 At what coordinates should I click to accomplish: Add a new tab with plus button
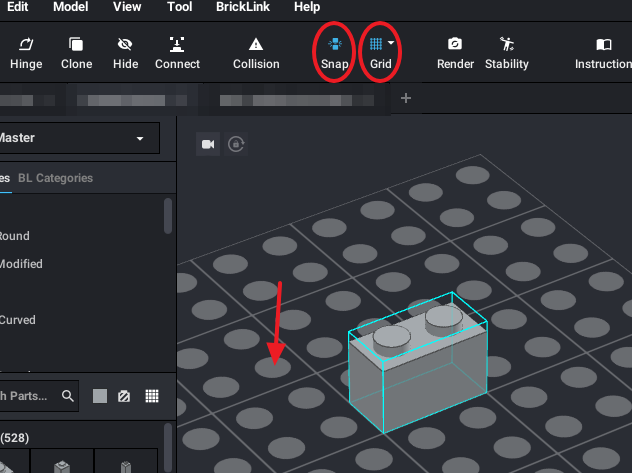tap(406, 98)
